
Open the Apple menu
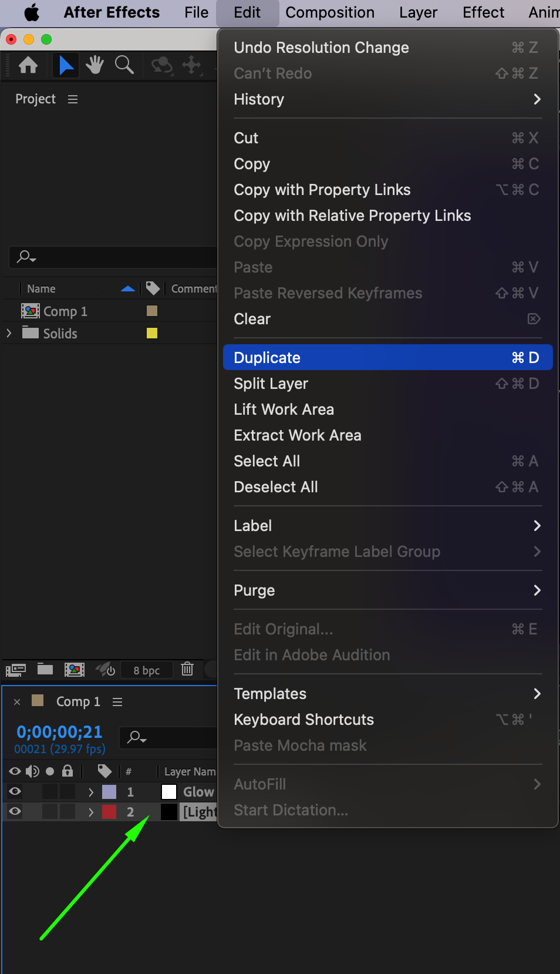click(31, 12)
